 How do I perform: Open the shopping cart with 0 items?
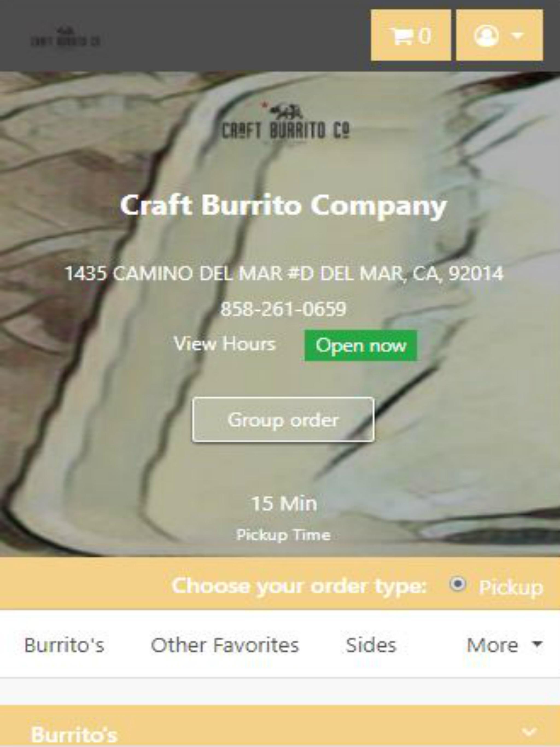tap(411, 35)
